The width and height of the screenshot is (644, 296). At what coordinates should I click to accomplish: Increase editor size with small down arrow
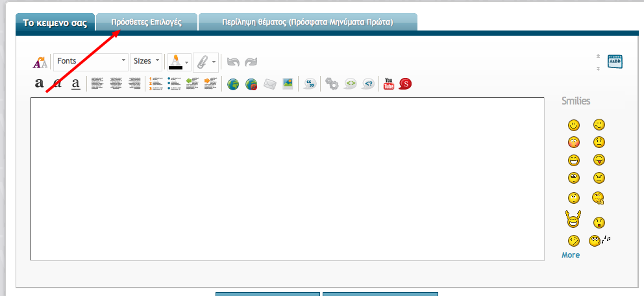point(598,68)
